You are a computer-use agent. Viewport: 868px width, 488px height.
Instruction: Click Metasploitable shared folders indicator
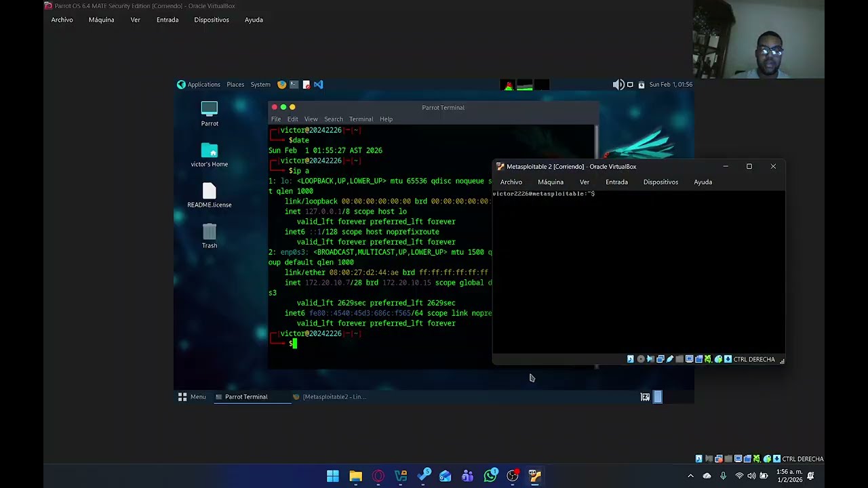(679, 359)
